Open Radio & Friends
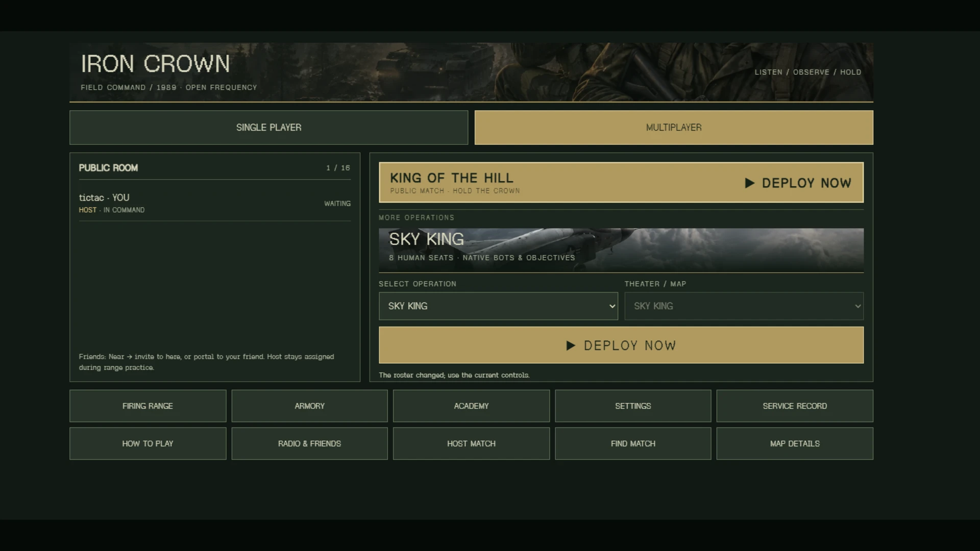The image size is (980, 551). tap(309, 444)
